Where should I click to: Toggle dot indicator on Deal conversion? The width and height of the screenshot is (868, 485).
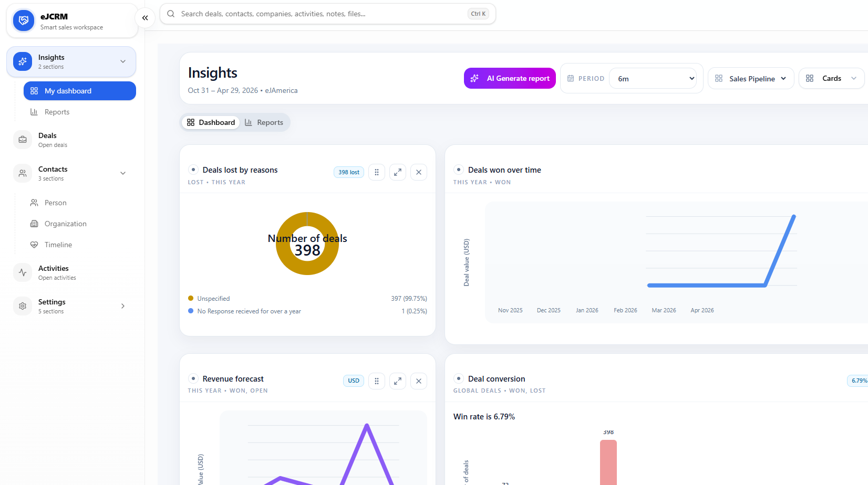coord(459,378)
